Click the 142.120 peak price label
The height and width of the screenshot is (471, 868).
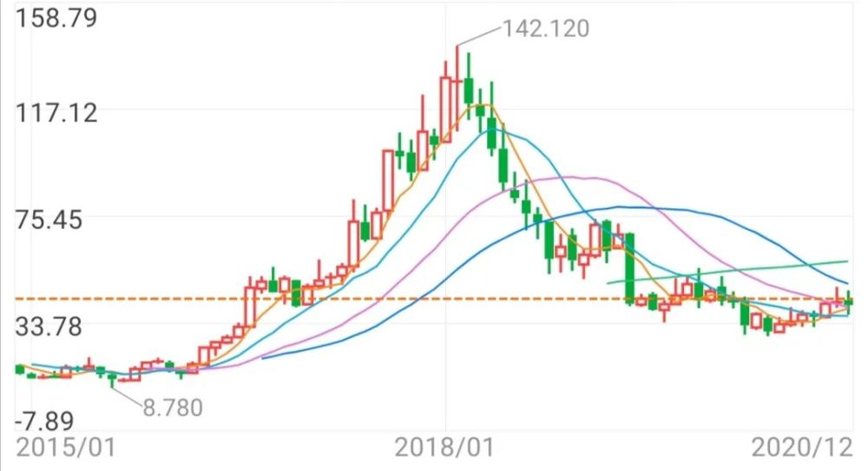point(545,29)
